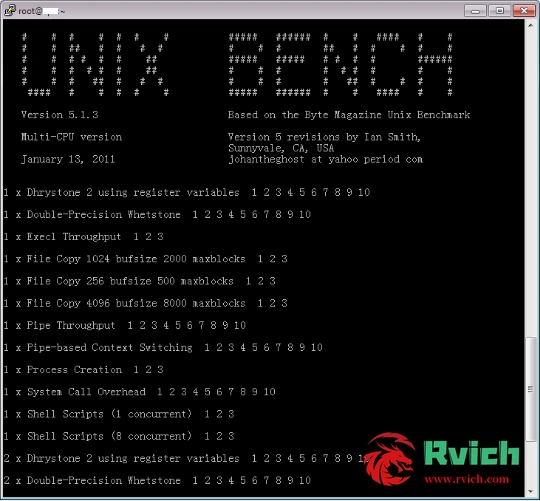Viewport: 540px width, 501px height.
Task: Click '2 x Dhrystone 2 using register variables' line
Action: click(187, 458)
